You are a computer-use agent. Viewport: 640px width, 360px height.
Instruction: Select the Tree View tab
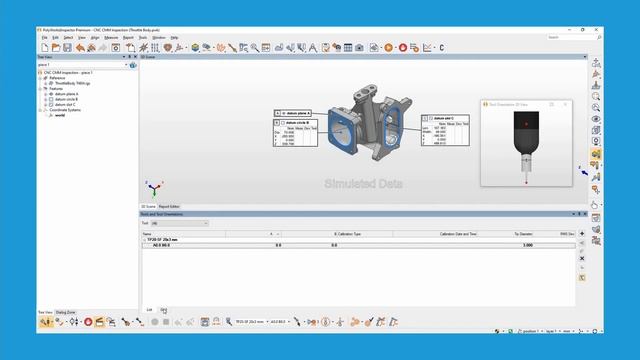click(45, 312)
